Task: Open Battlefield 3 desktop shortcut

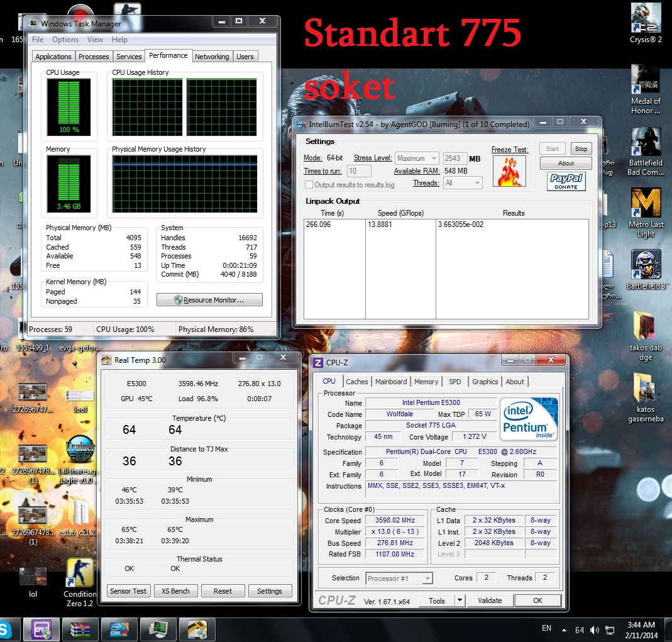Action: coord(646,267)
